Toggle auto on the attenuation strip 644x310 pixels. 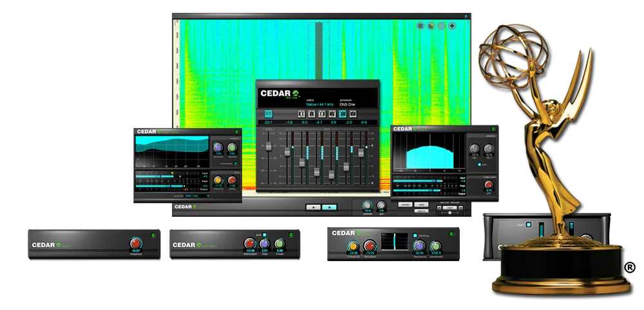(265, 235)
